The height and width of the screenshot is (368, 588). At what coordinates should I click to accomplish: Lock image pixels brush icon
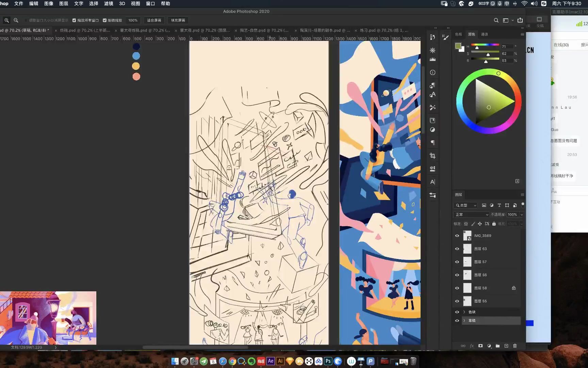(473, 224)
